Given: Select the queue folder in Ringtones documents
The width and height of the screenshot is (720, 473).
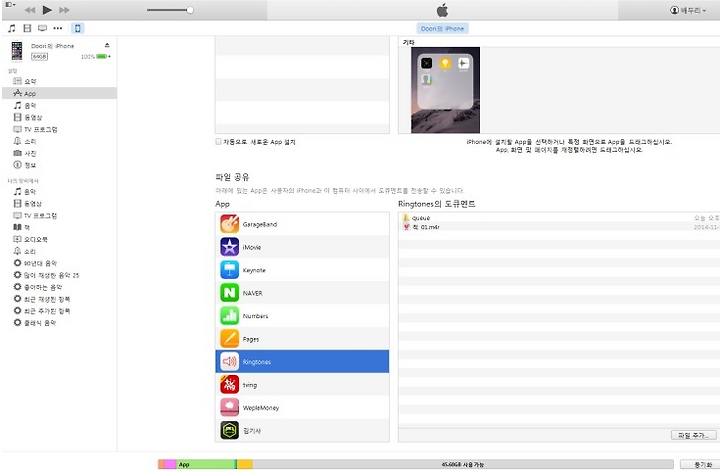Looking at the screenshot, I should tap(559, 218).
